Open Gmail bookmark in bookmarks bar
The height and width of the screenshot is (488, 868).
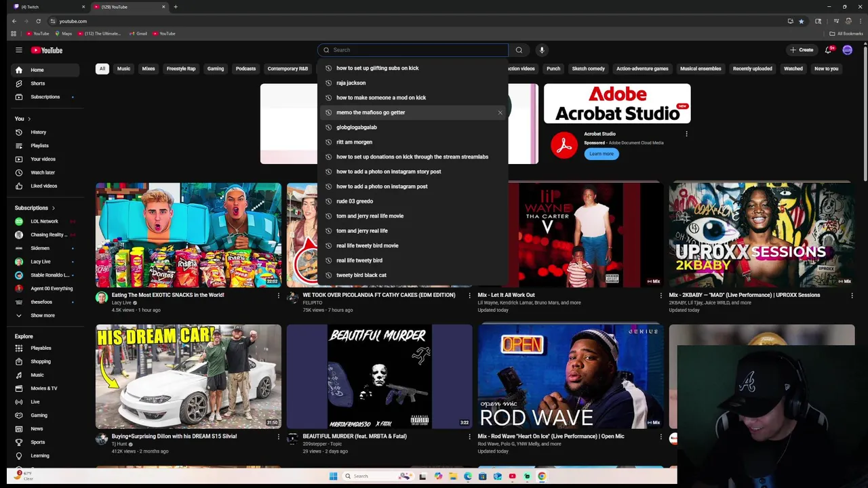click(x=138, y=33)
